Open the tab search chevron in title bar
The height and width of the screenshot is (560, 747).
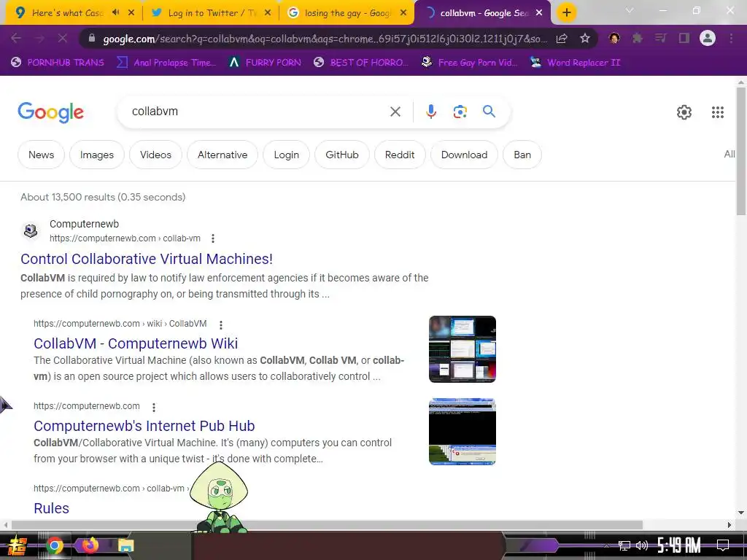pyautogui.click(x=630, y=10)
